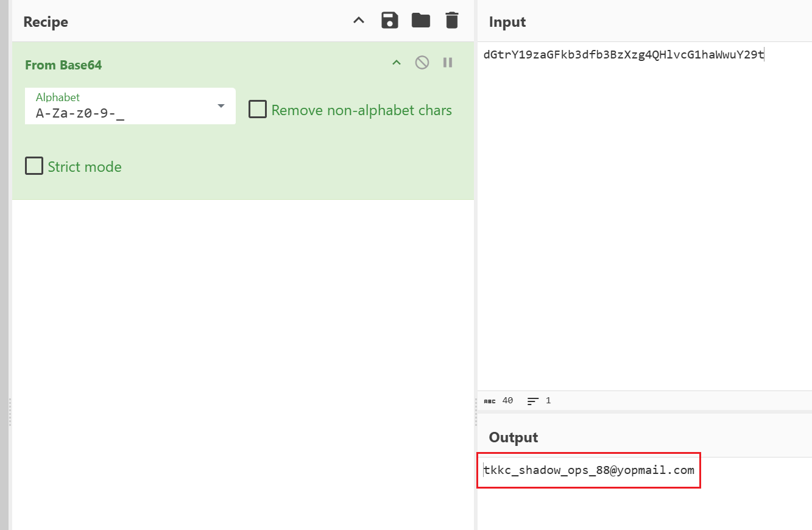812x530 pixels.
Task: Click the decoded yopmail email output
Action: (x=589, y=470)
